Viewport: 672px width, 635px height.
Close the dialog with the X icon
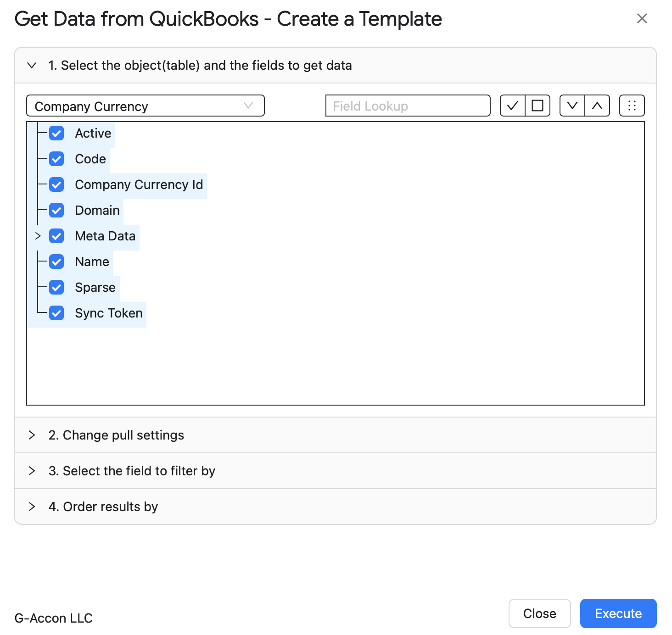coord(642,18)
